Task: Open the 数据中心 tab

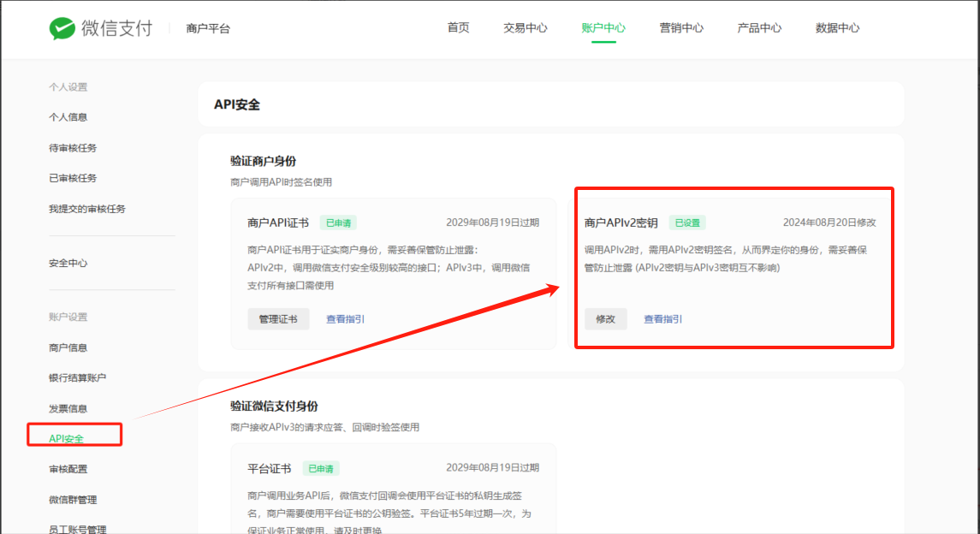Action: 837,27
